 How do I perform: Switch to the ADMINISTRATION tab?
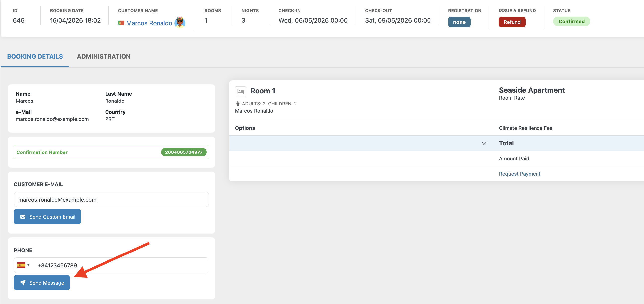point(104,56)
